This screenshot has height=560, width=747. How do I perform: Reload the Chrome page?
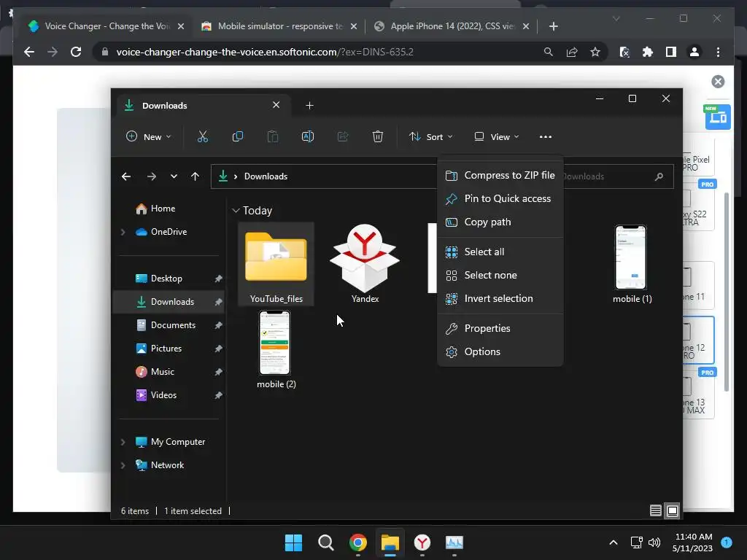coord(76,52)
